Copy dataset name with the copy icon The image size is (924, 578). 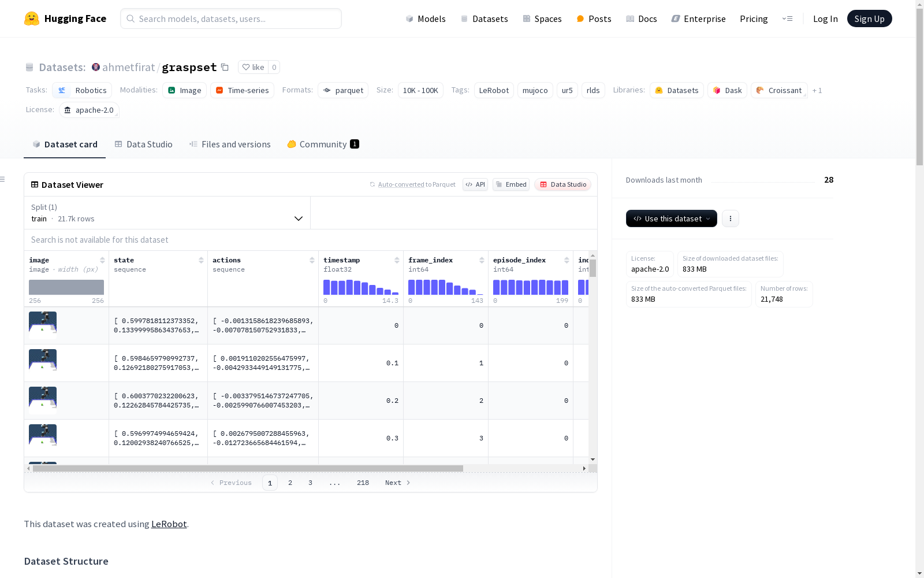pos(225,68)
